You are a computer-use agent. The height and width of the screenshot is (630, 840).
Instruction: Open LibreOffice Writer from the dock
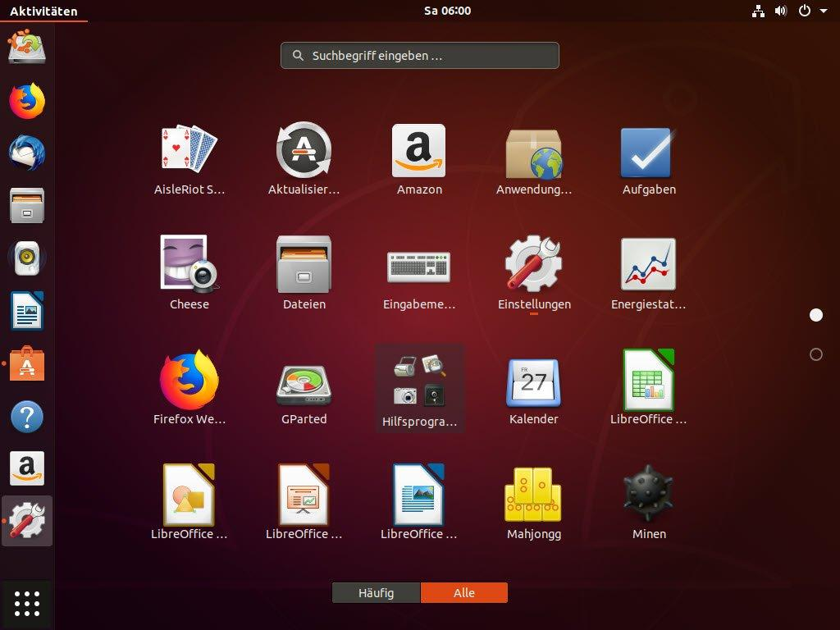27,311
